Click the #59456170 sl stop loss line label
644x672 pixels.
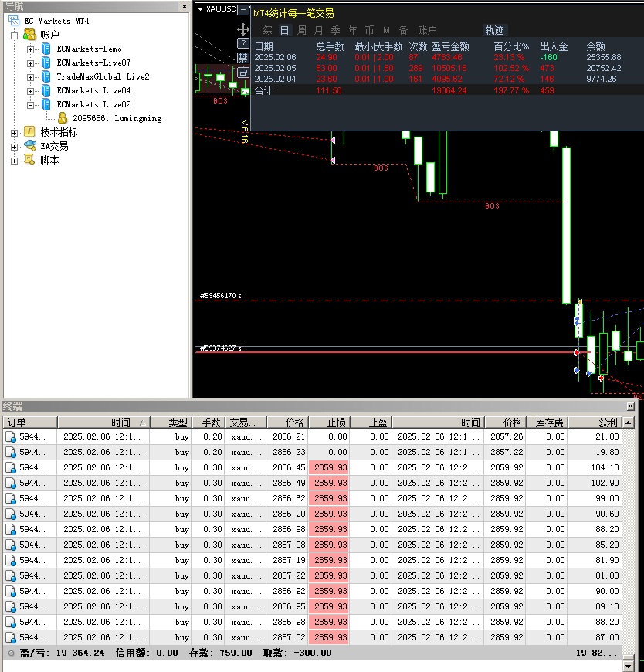(221, 295)
